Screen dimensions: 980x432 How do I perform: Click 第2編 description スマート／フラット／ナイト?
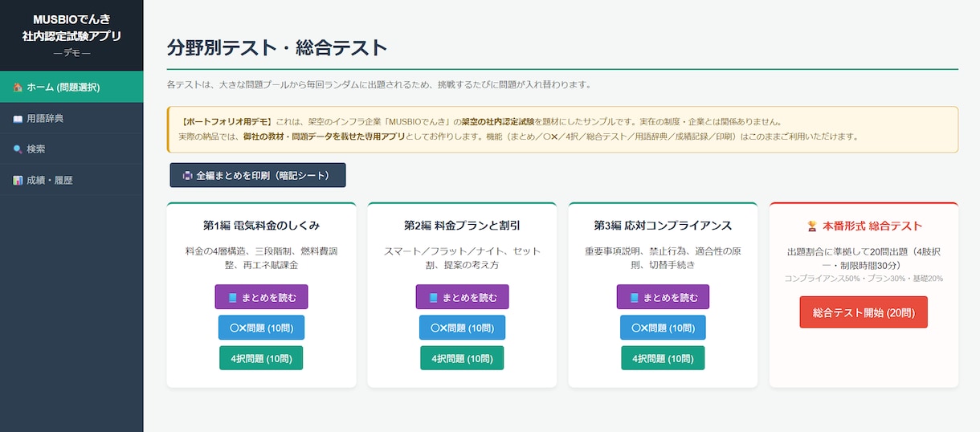pos(462,258)
